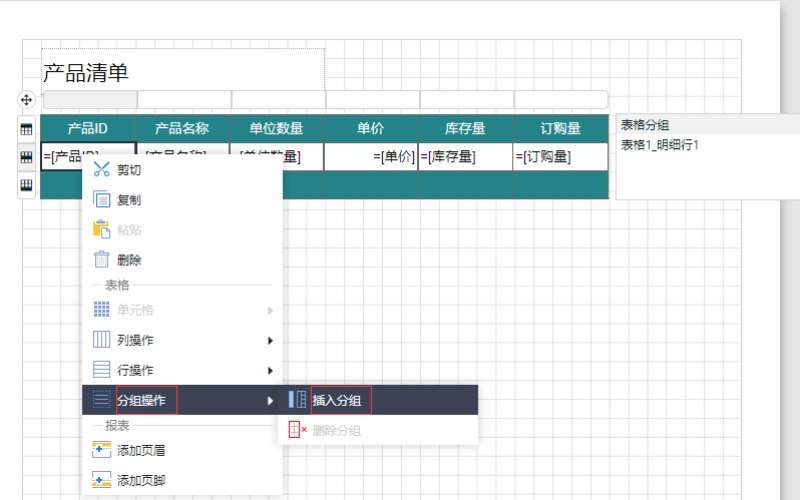The width and height of the screenshot is (800, 500).
Task: Open the 行操作 menu entry
Action: tap(182, 370)
